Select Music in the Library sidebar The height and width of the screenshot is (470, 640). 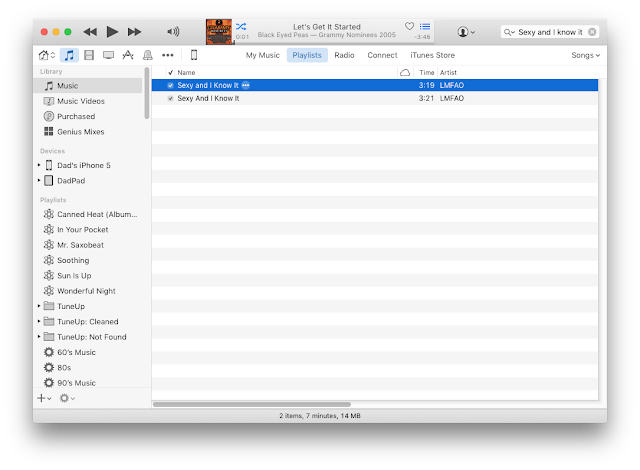tap(87, 86)
